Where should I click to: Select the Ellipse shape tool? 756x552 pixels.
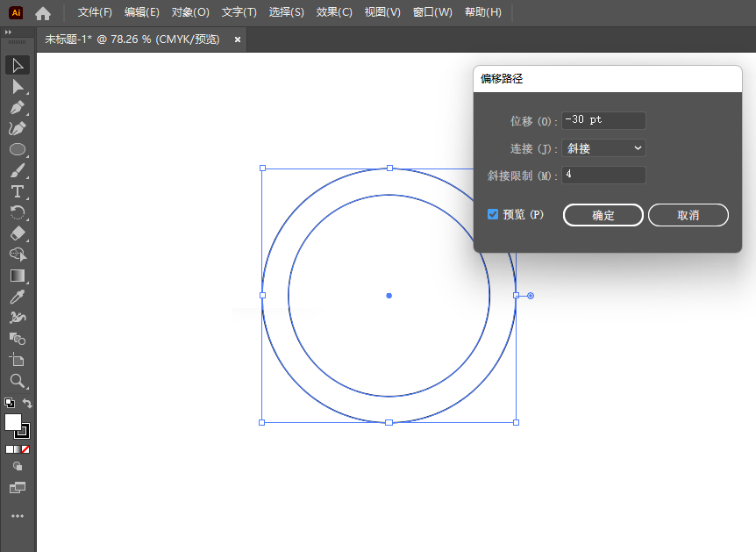tap(18, 149)
